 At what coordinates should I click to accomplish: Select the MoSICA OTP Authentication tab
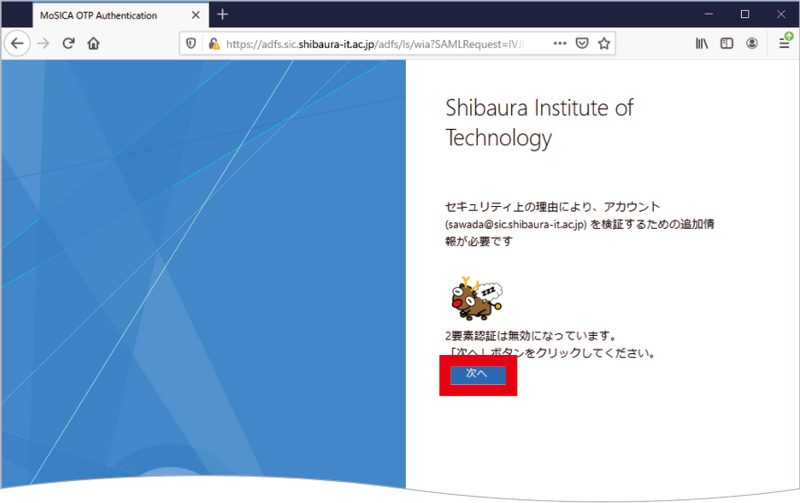(x=120, y=15)
